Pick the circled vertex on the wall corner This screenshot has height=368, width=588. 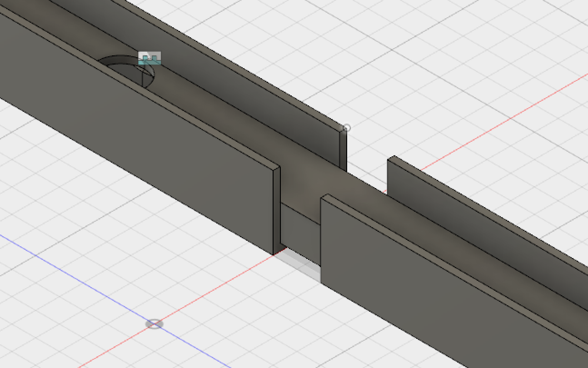pos(346,128)
